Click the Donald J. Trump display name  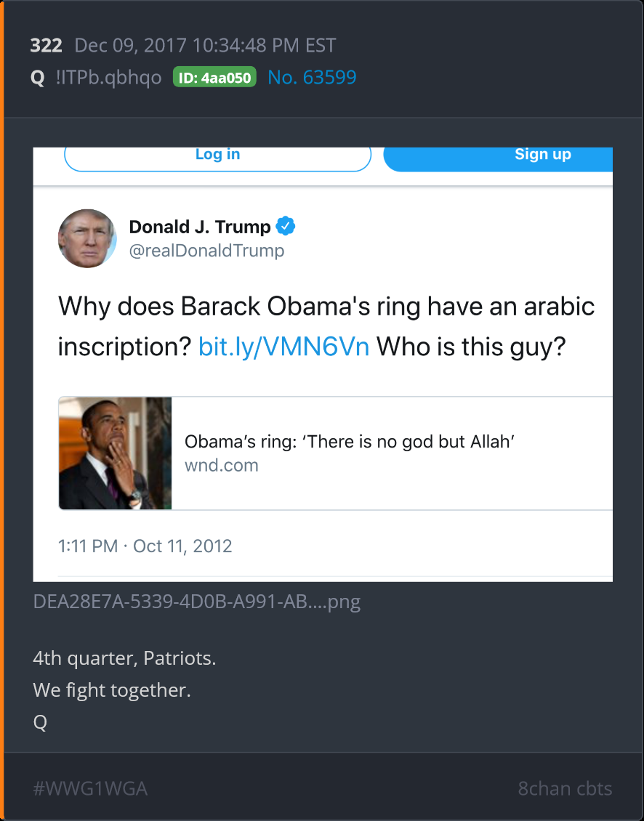point(200,227)
